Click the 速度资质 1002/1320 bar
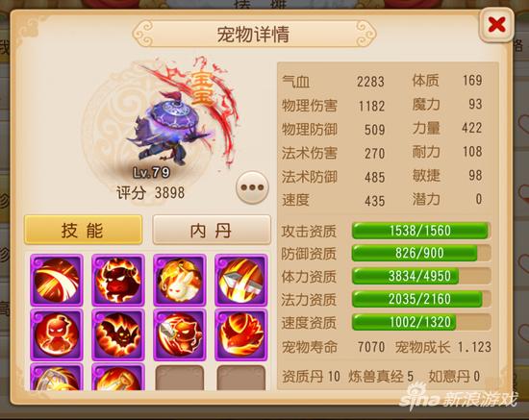The width and height of the screenshot is (529, 420). point(420,322)
